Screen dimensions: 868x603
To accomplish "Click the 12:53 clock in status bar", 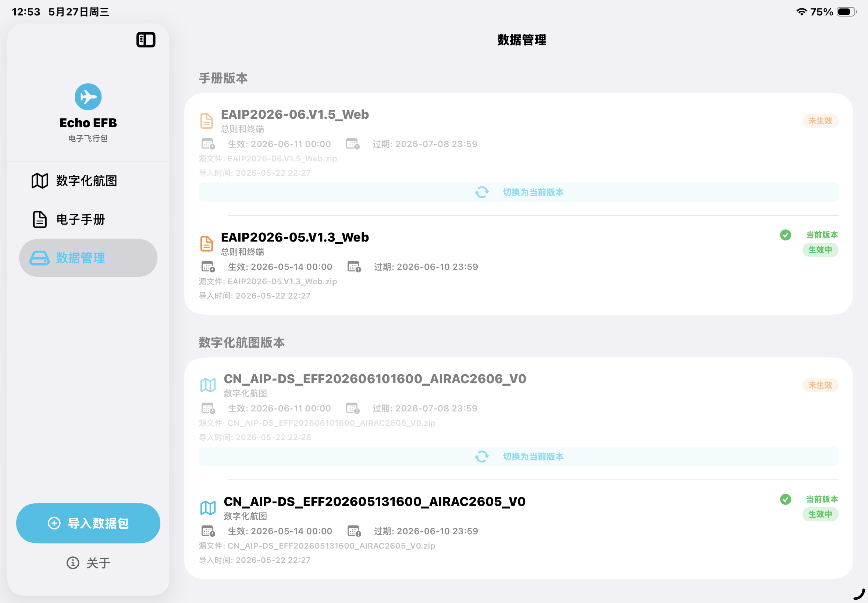I will coord(26,12).
